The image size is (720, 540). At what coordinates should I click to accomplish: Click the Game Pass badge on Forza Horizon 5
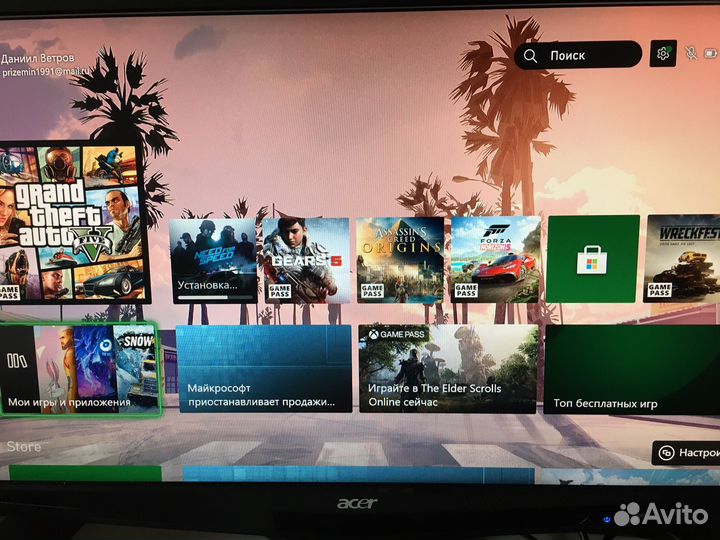(466, 290)
